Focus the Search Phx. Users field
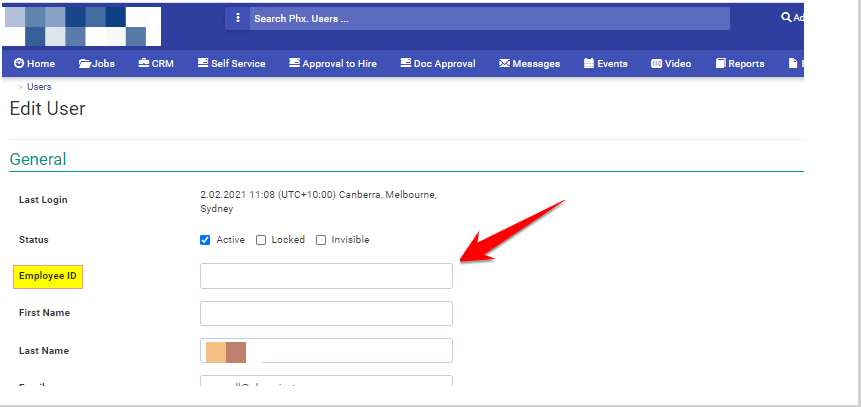Viewport: 861px width, 407px height. (490, 18)
